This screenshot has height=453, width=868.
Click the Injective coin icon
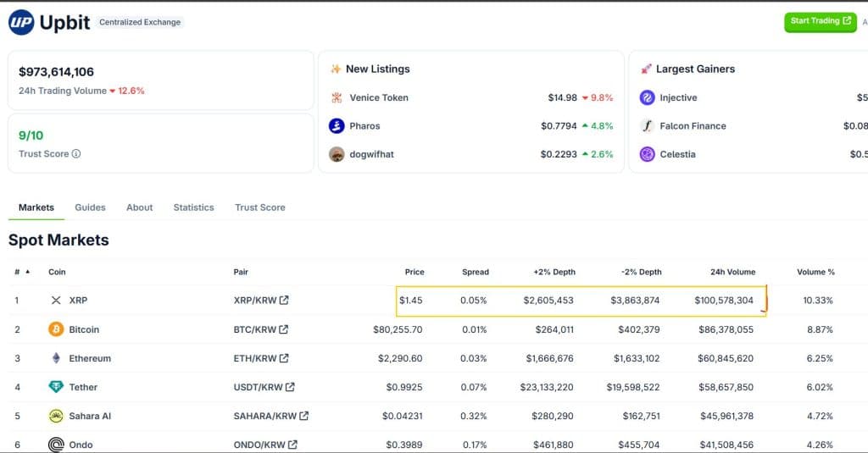[x=647, y=98]
